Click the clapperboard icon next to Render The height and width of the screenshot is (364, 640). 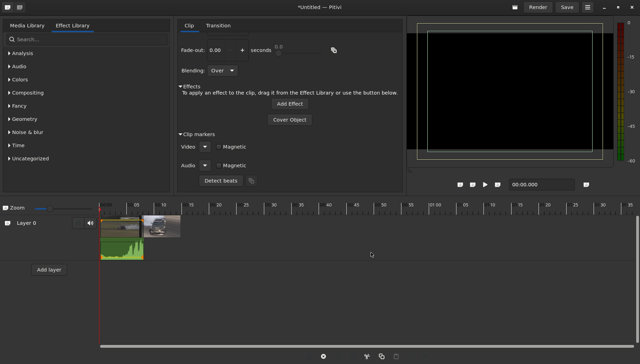point(515,7)
